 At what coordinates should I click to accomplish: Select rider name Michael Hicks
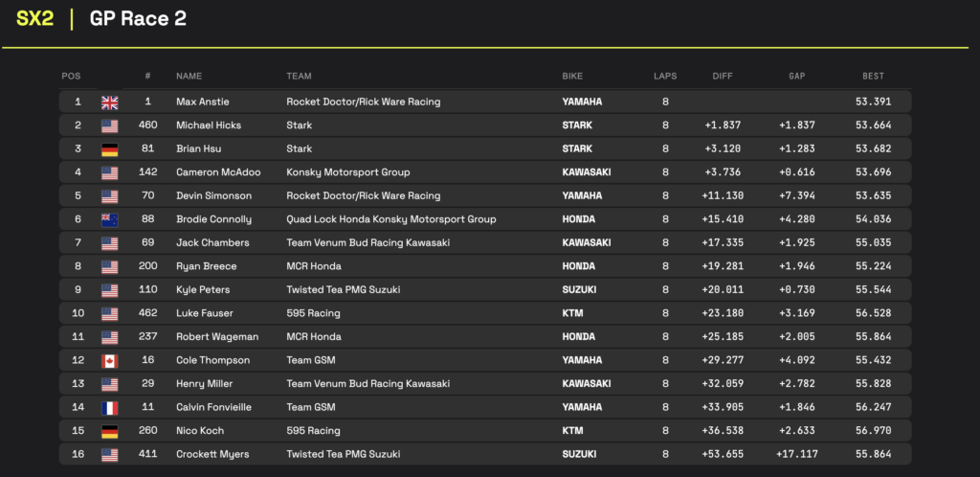209,125
